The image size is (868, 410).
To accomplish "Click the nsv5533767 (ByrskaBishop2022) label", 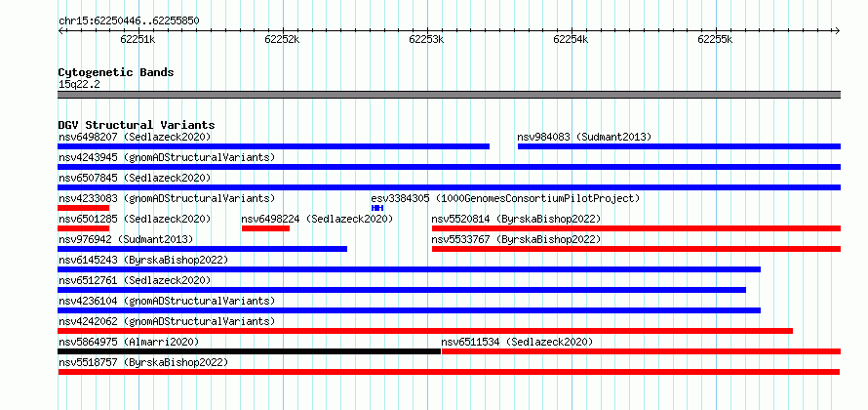I will 516,239.
